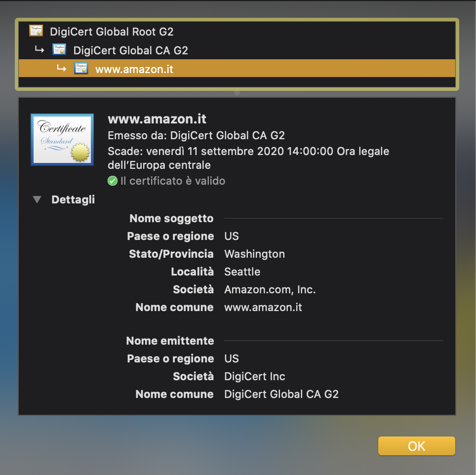Click the 'Nome soggetto' section heading
476x475 pixels.
click(171, 218)
